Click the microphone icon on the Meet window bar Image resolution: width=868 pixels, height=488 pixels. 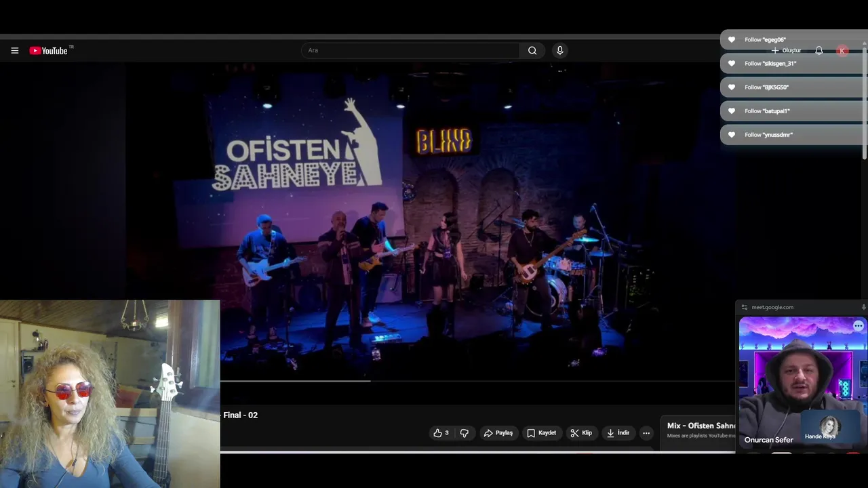pos(863,307)
